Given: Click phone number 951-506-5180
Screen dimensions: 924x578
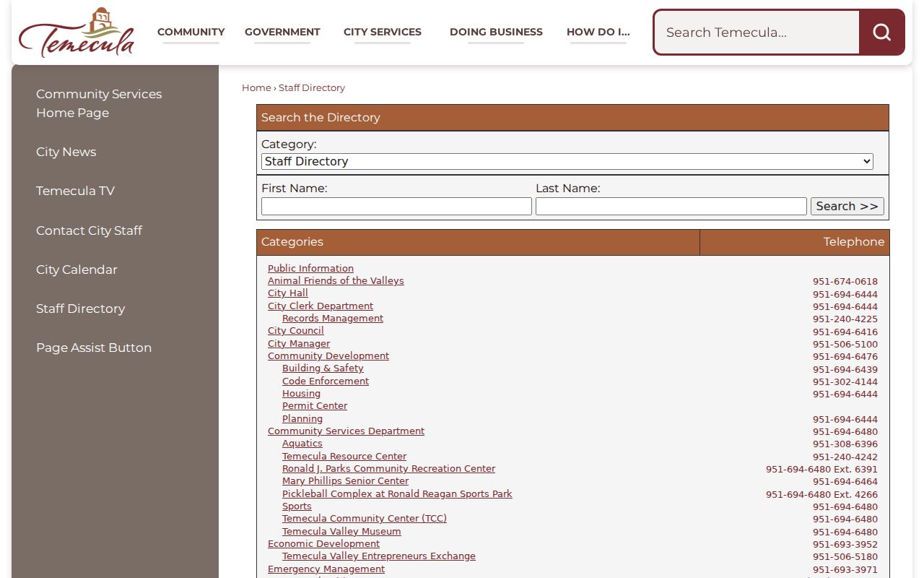Looking at the screenshot, I should tap(845, 556).
